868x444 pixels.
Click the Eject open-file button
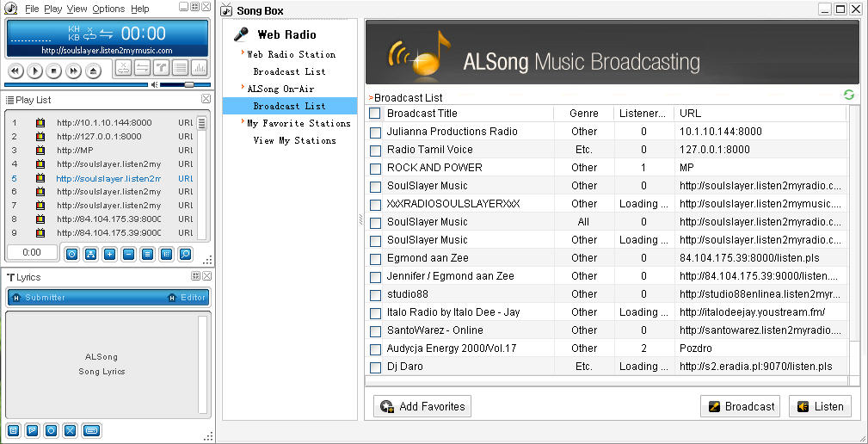pos(93,71)
